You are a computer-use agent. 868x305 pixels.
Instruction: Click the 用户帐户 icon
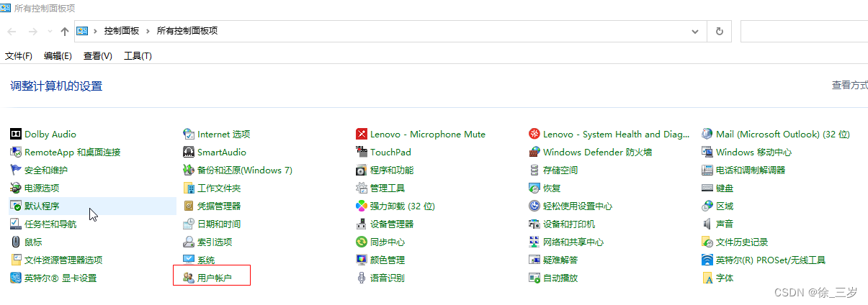189,278
